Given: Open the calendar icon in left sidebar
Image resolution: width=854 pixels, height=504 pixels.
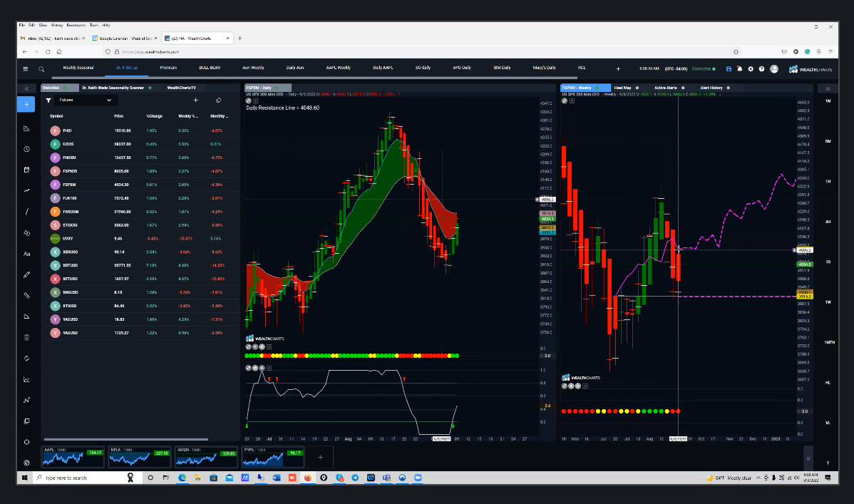Looking at the screenshot, I should point(26,170).
